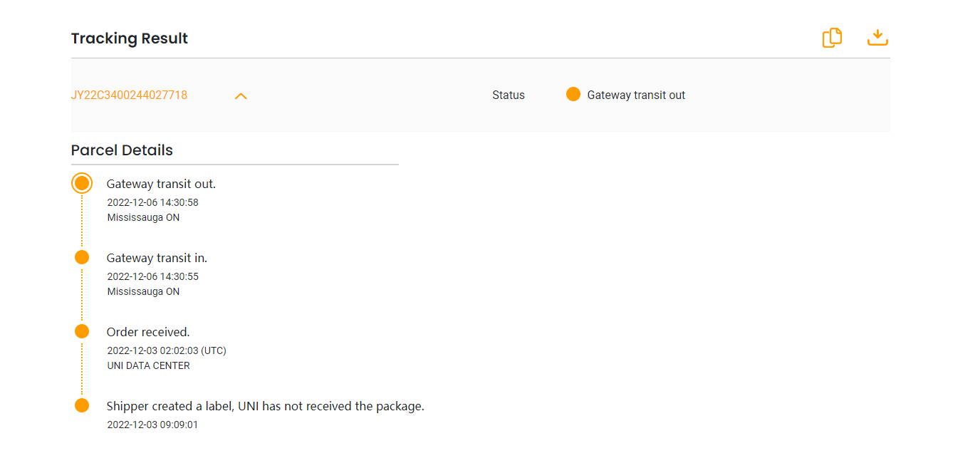Click the Parcel Details heading

[x=122, y=150]
